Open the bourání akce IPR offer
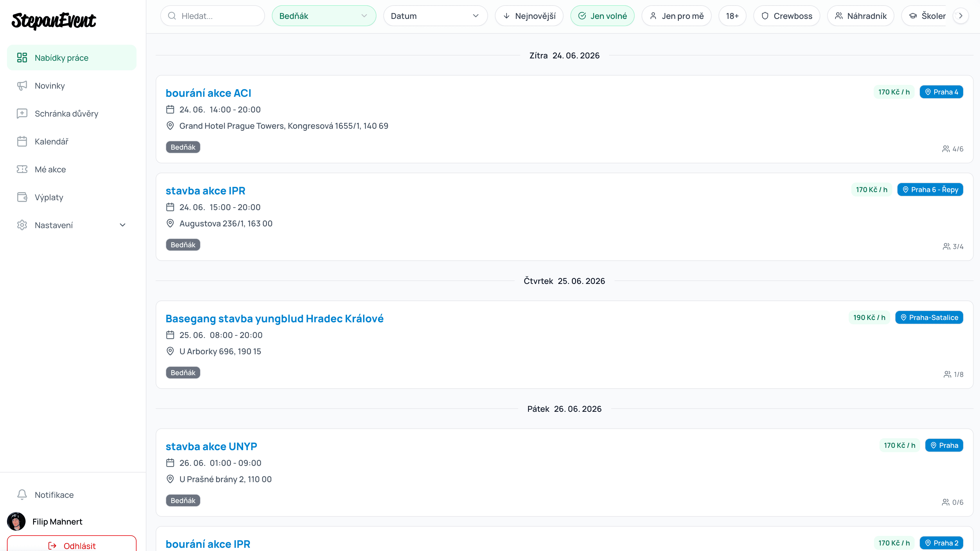This screenshot has width=980, height=551. pos(208,544)
